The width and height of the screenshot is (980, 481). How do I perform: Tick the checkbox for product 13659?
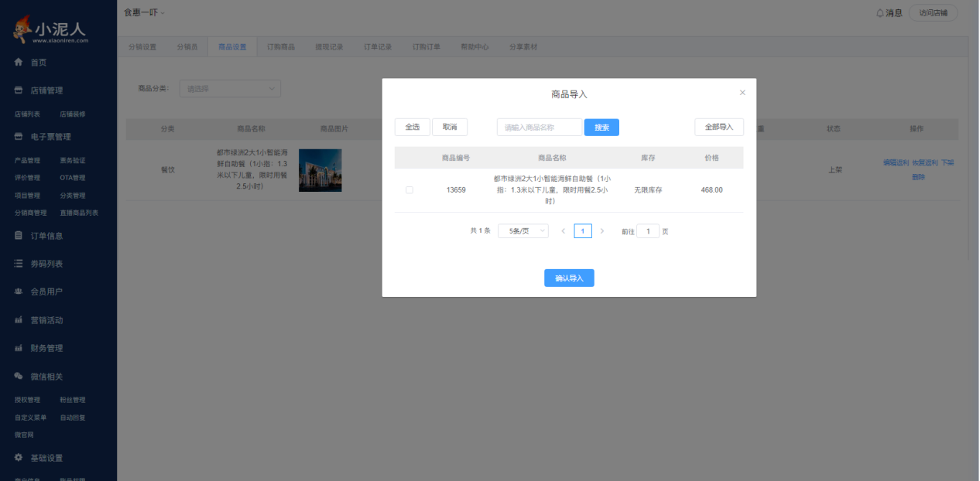point(409,190)
